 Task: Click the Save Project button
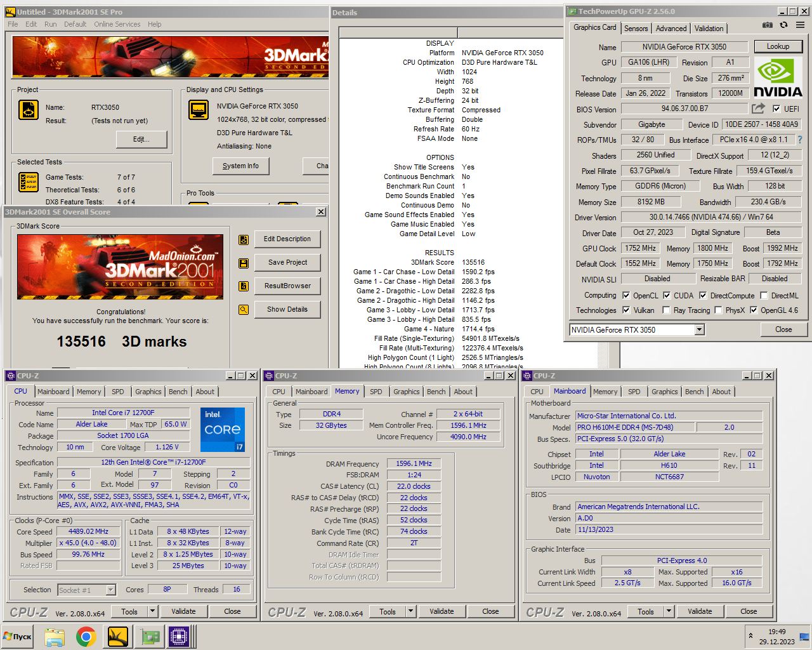tap(287, 263)
